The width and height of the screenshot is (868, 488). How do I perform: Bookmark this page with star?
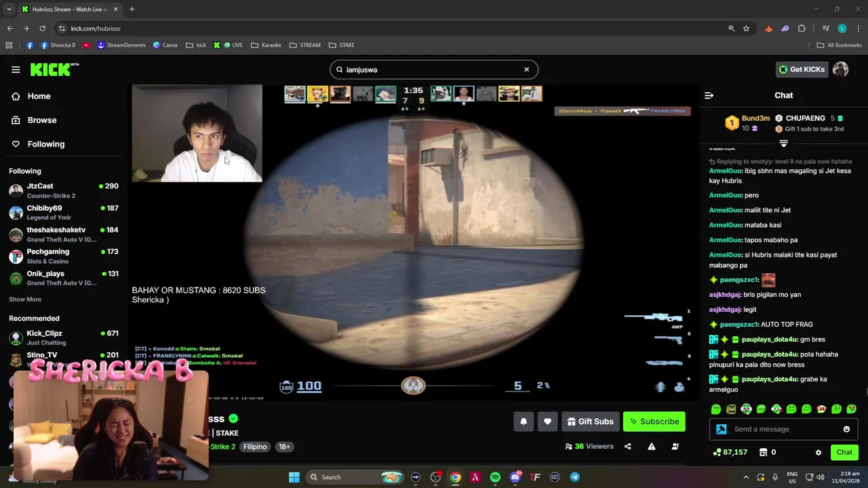[x=746, y=28]
